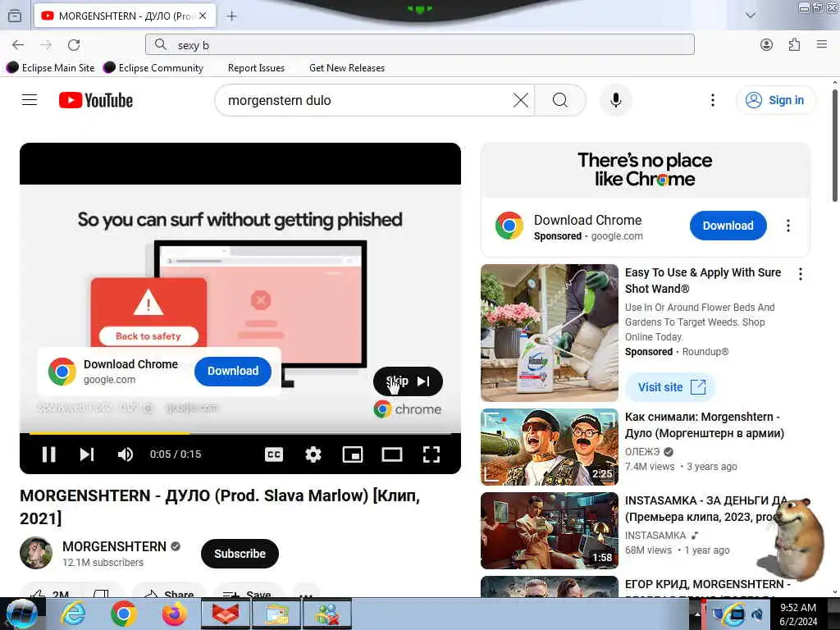Click Download in sidebar Chrome ad
The image size is (840, 630).
tap(728, 226)
